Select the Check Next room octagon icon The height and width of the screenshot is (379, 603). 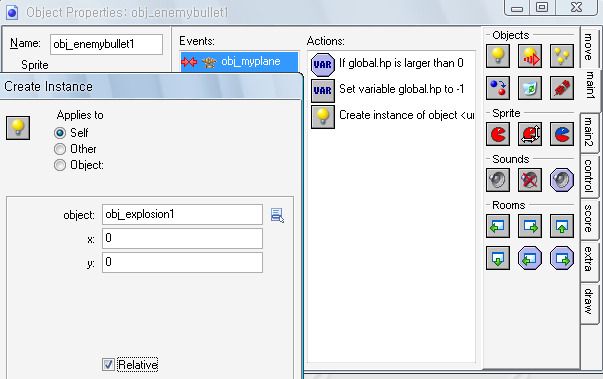[562, 258]
